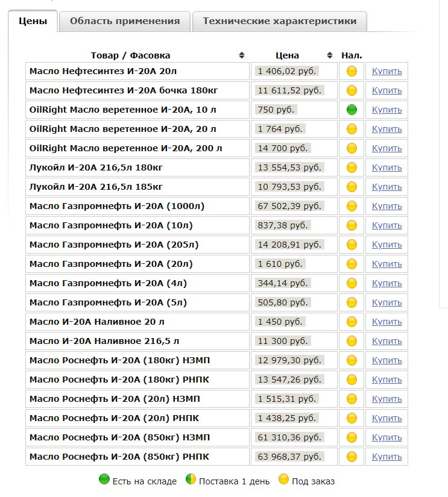Viewport: 448px width, 497px height.
Task: Select product name Масло Газпромнефть И-20А (1000л)
Action: pyautogui.click(x=117, y=206)
